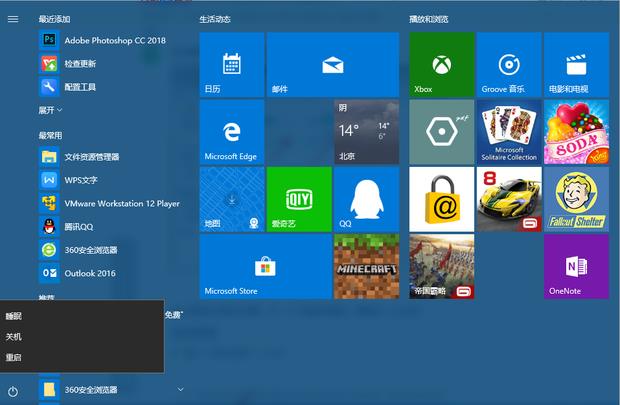Open the Microsoft Edge tile
Viewport: 620px width, 405px height.
(231, 132)
